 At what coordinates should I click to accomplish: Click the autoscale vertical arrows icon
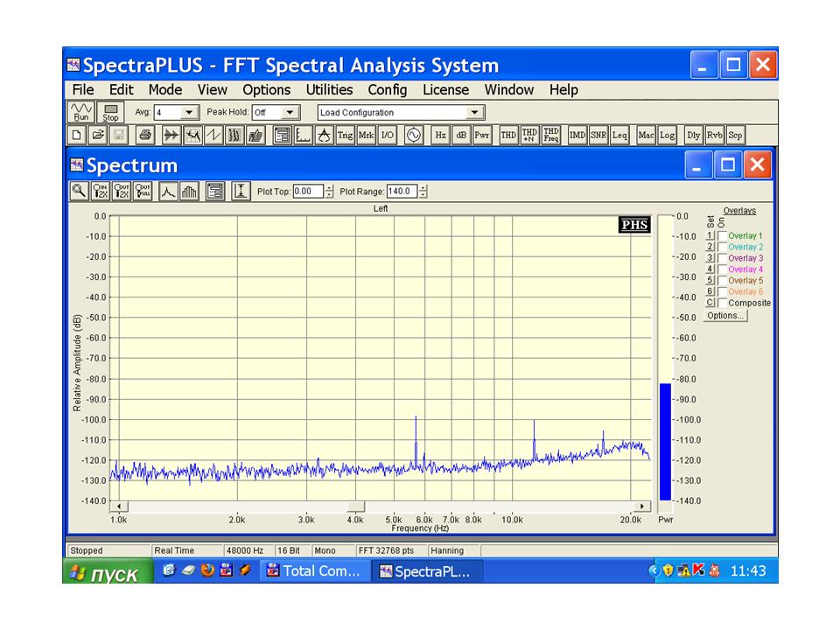pos(241,192)
